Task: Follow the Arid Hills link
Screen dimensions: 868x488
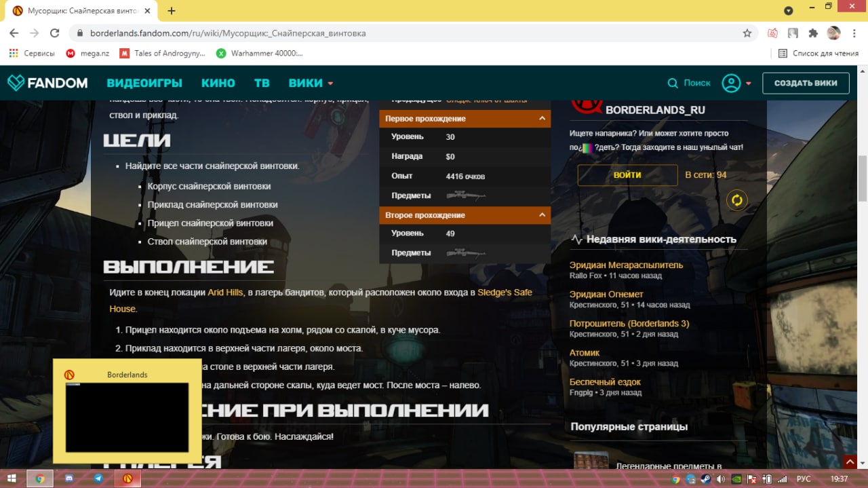Action: click(x=225, y=292)
